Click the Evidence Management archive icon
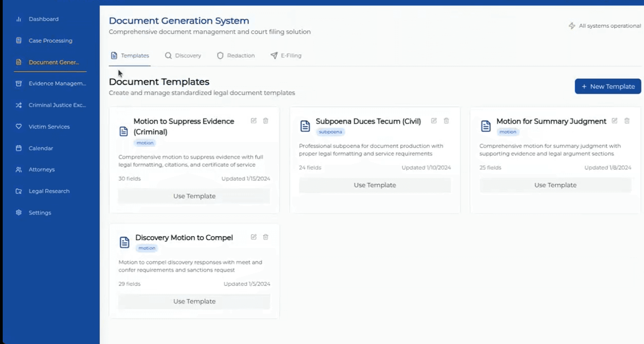Image resolution: width=644 pixels, height=344 pixels. 19,84
